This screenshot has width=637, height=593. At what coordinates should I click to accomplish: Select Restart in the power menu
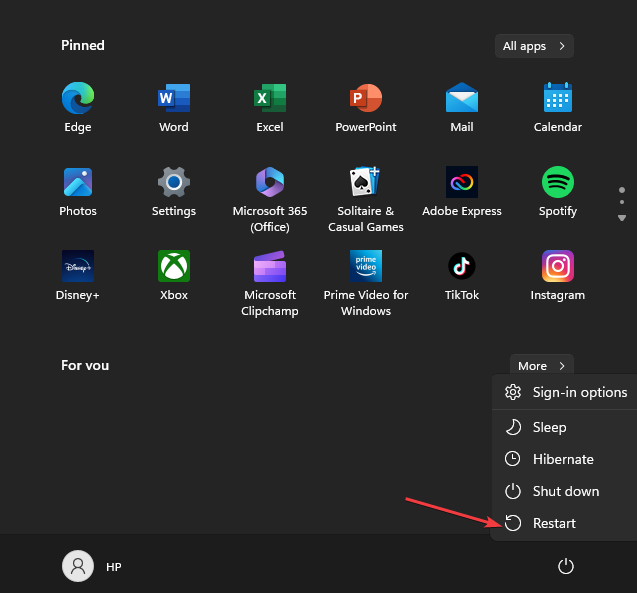click(x=565, y=523)
